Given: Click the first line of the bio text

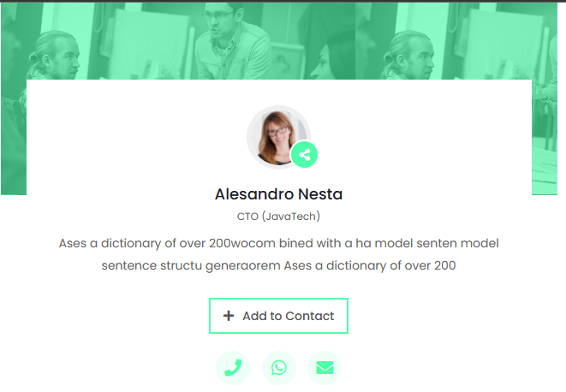Looking at the screenshot, I should [278, 244].
